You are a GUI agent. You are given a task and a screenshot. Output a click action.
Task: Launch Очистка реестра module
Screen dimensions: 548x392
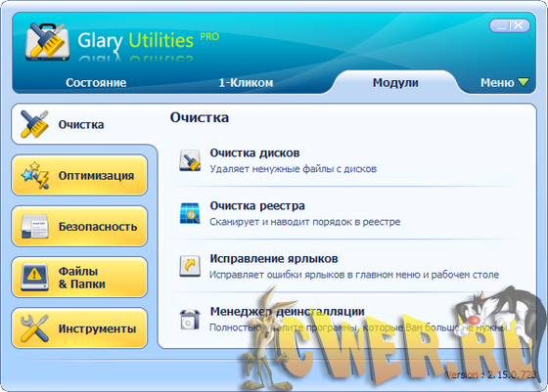(257, 206)
